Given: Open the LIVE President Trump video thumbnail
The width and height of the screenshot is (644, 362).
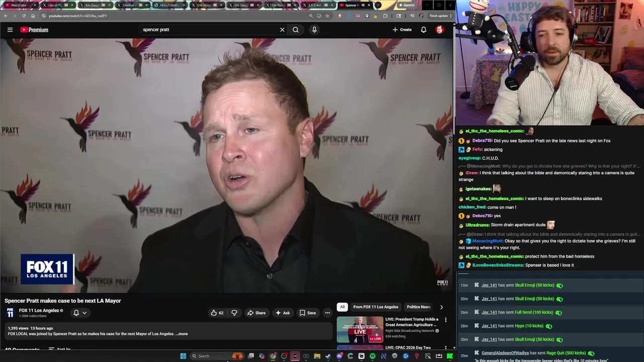Looking at the screenshot, I should 360,329.
